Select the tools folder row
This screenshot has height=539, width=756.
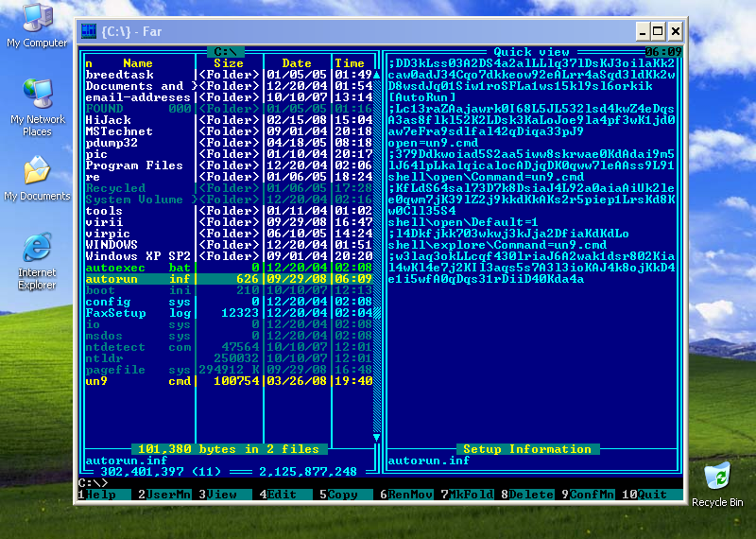pyautogui.click(x=229, y=211)
